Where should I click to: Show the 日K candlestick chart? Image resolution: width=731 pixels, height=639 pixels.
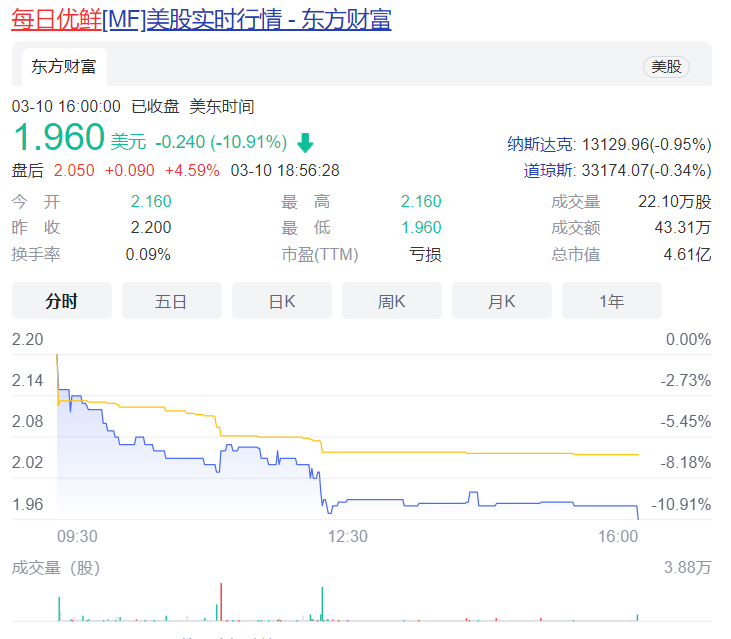point(282,301)
